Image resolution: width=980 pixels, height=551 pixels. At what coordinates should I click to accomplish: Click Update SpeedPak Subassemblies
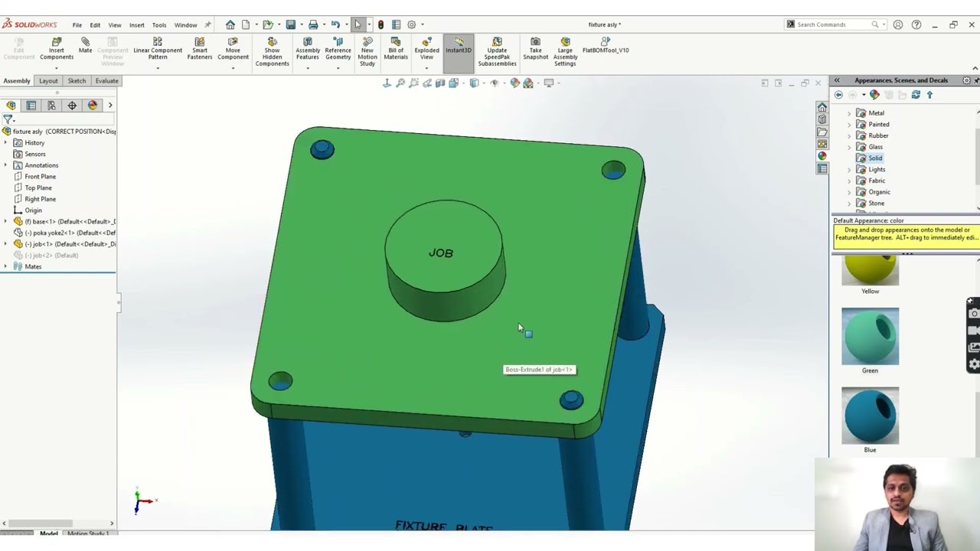(497, 51)
